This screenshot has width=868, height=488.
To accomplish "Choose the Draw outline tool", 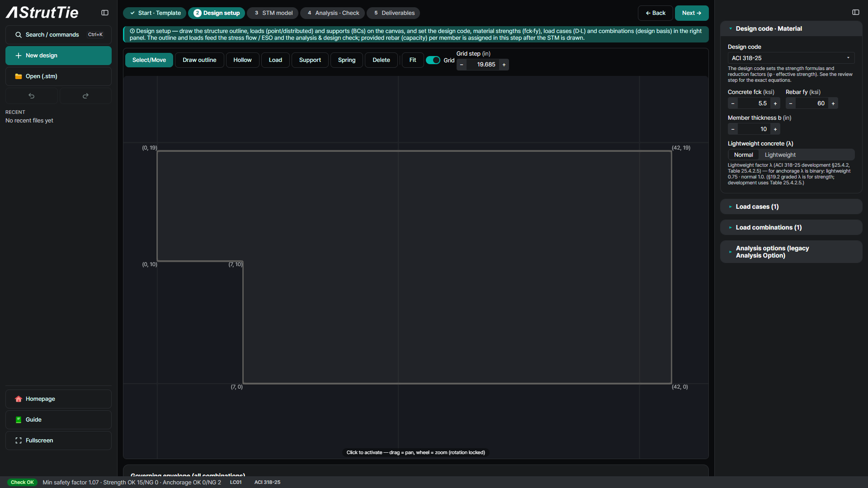I will pos(199,60).
